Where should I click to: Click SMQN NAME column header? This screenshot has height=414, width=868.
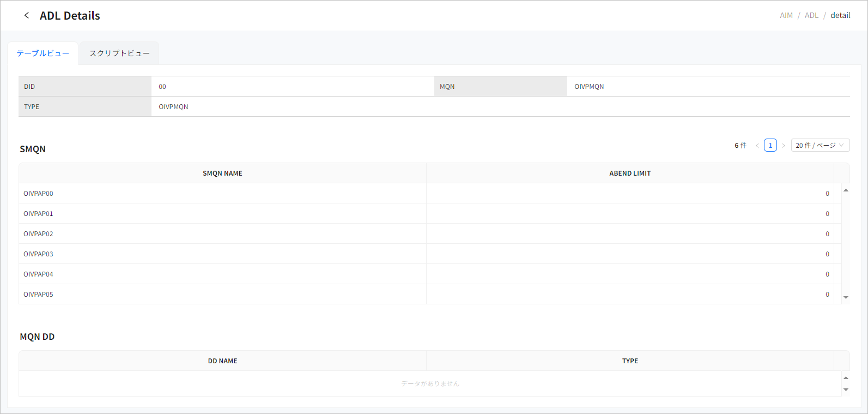click(x=222, y=173)
